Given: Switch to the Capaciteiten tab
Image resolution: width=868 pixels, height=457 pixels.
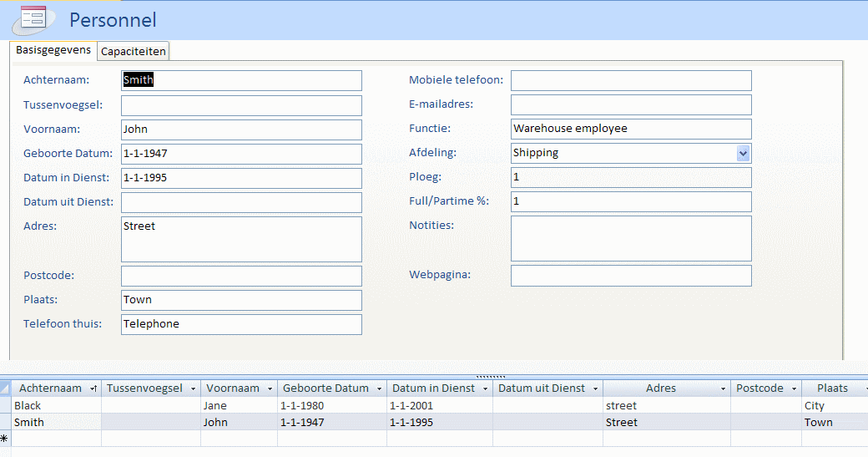Looking at the screenshot, I should click(134, 51).
